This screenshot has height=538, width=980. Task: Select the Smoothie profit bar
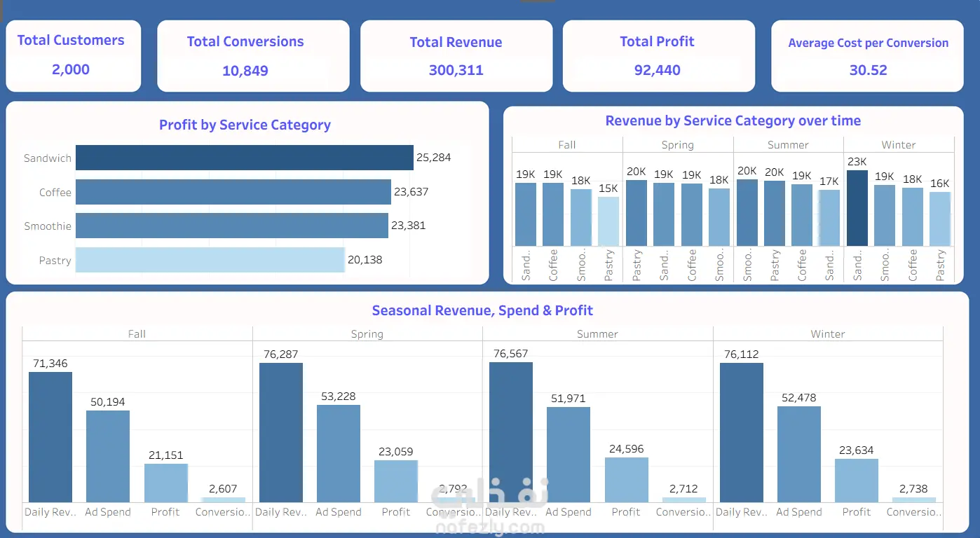click(231, 226)
